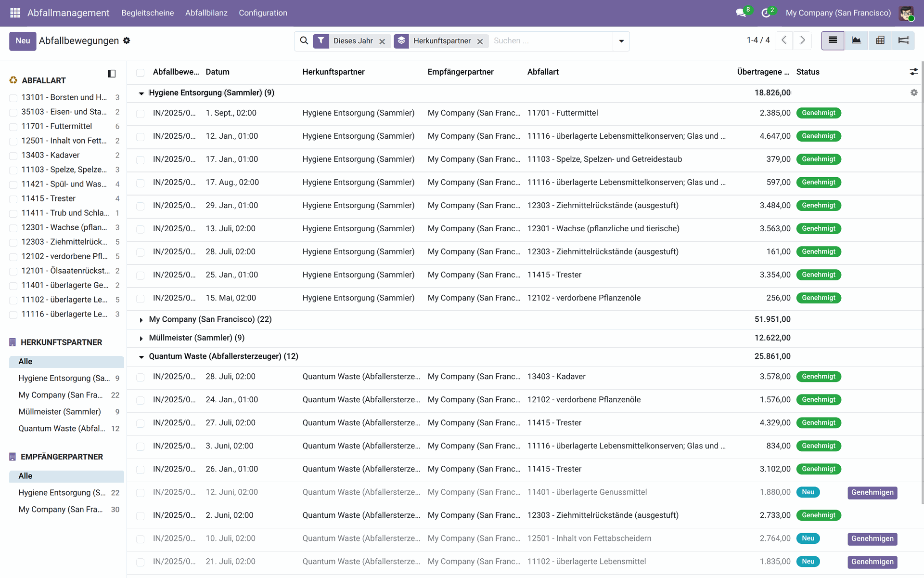Click the Neu button
The image size is (924, 578).
[x=23, y=41]
